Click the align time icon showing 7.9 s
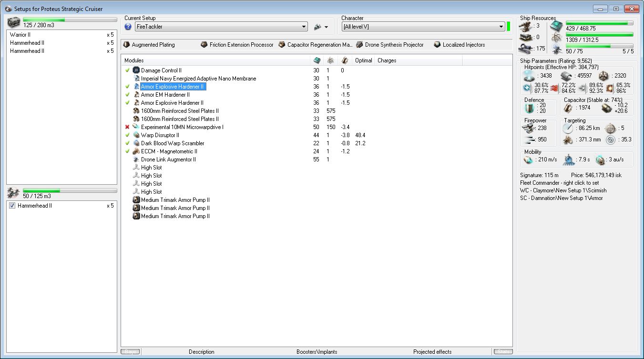Viewport: 644px width, 359px height. [568, 160]
